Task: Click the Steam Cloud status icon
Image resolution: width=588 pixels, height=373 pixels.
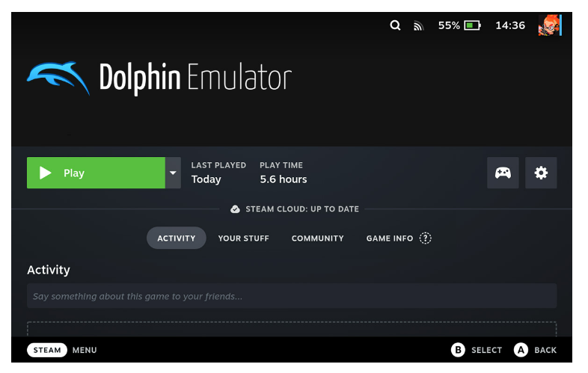Action: click(x=235, y=209)
